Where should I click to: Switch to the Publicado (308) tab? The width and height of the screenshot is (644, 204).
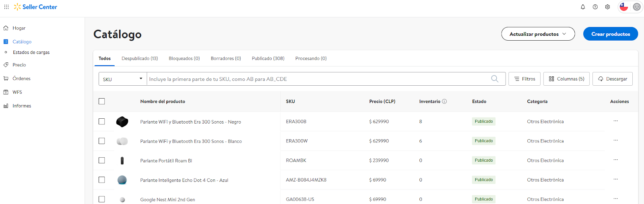pos(268,58)
